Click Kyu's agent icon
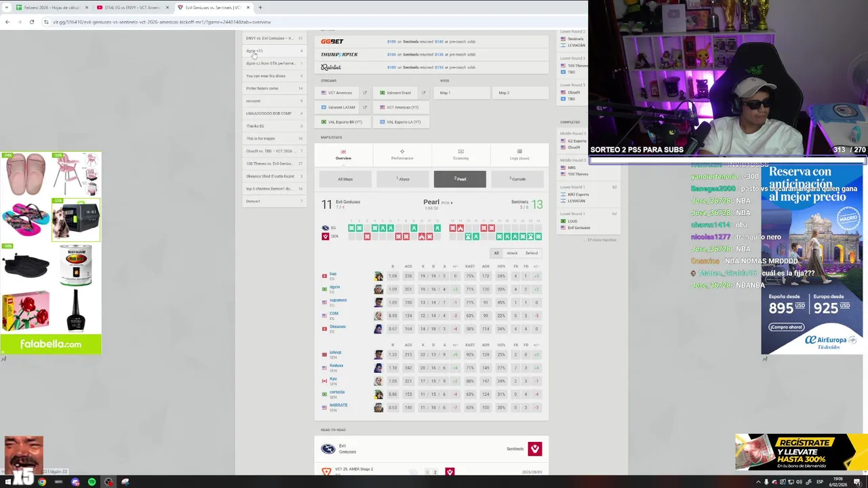868x488 pixels. coord(378,381)
